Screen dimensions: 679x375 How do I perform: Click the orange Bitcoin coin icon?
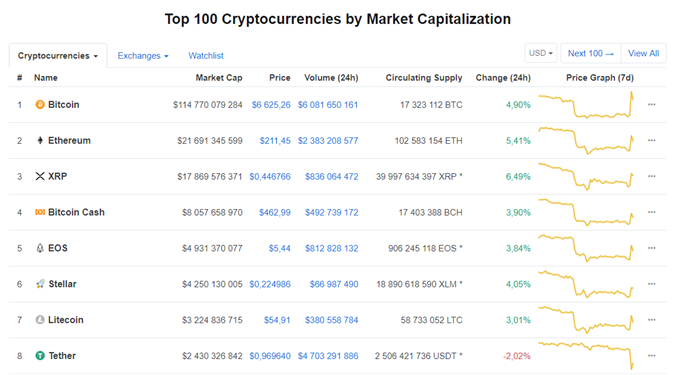(40, 104)
